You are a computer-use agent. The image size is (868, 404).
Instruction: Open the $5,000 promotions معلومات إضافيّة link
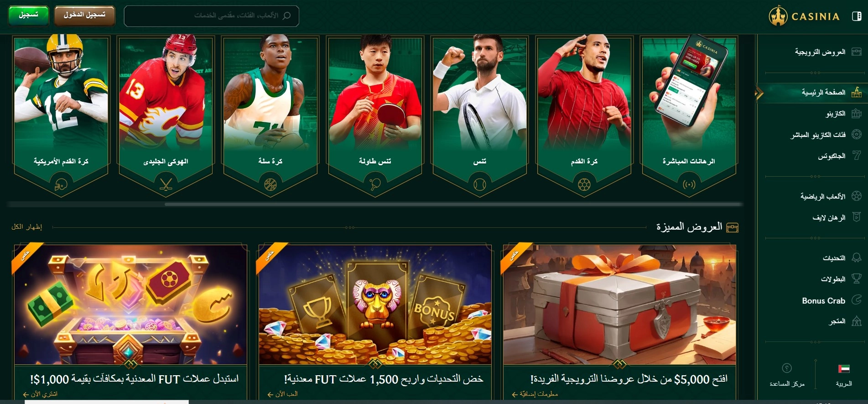[x=535, y=394]
